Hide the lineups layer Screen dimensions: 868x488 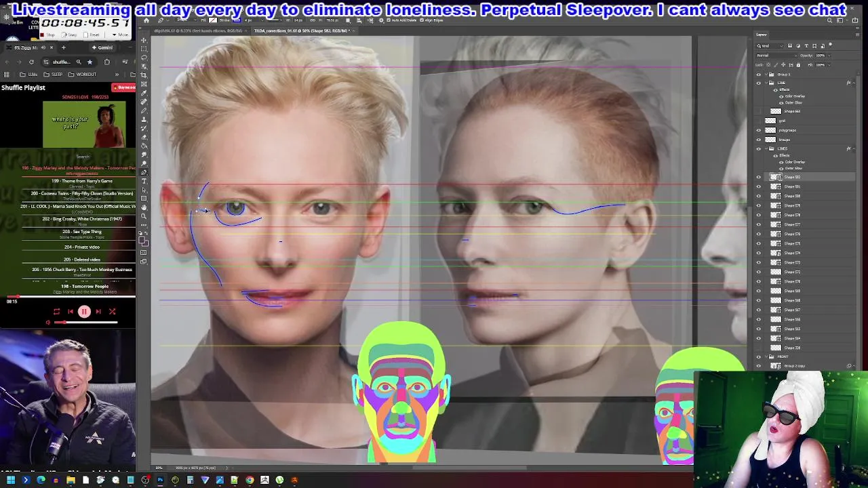click(x=759, y=140)
